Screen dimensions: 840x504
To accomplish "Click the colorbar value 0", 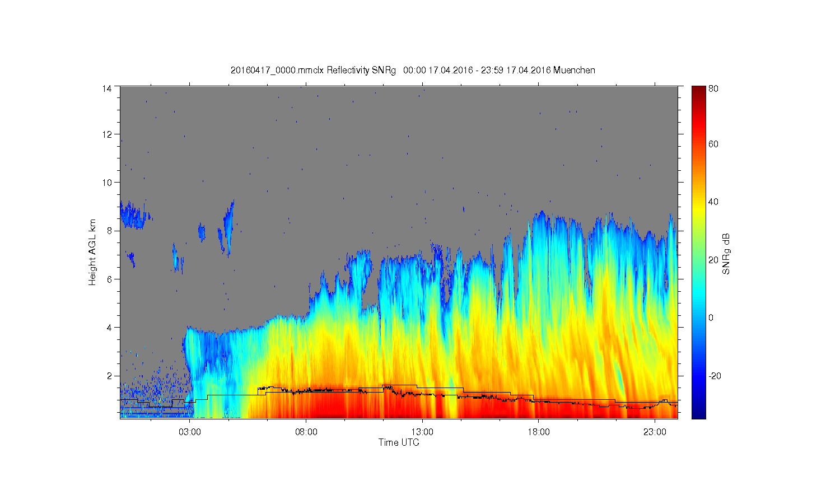I will coord(711,318).
